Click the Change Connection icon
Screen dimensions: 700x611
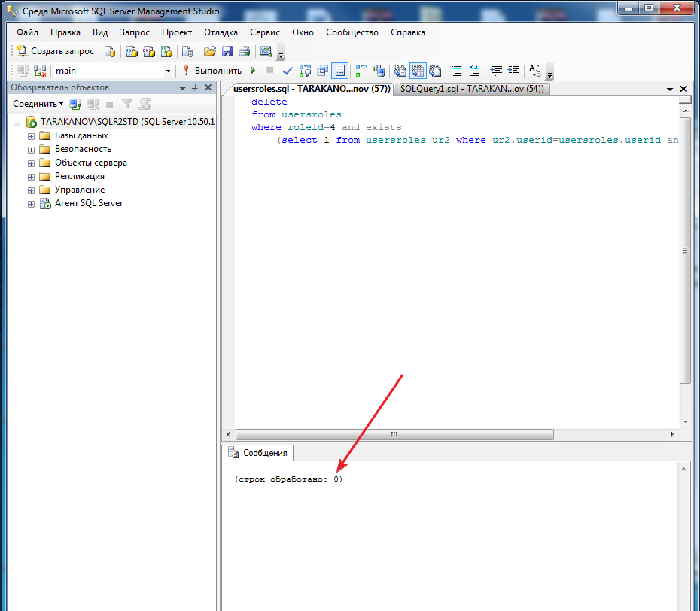[40, 71]
